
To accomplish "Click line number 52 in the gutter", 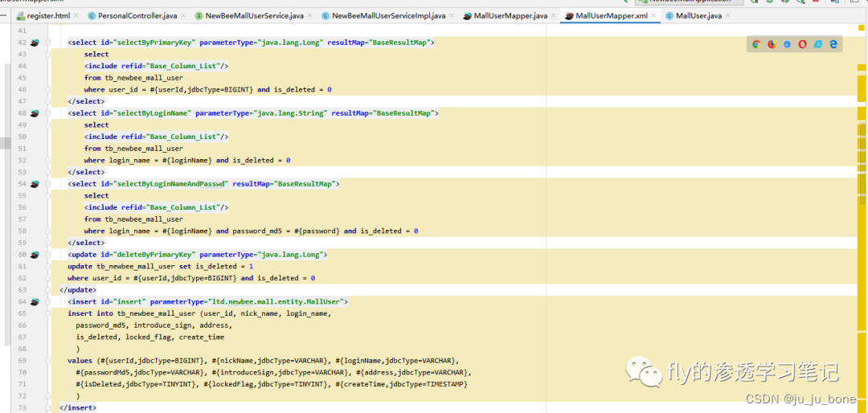I will point(23,160).
